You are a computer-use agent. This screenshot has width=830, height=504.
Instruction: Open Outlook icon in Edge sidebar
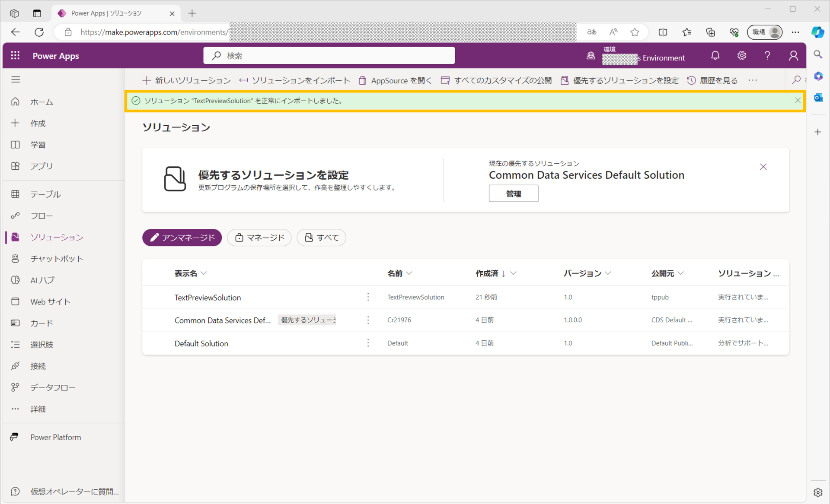(818, 98)
